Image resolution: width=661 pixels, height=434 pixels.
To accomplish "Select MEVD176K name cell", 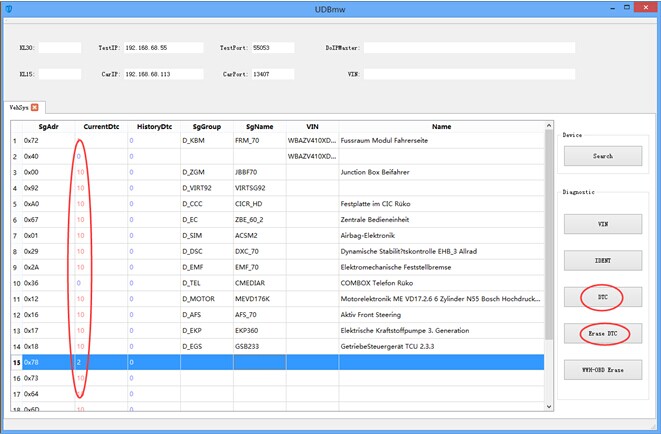I will [x=260, y=299].
